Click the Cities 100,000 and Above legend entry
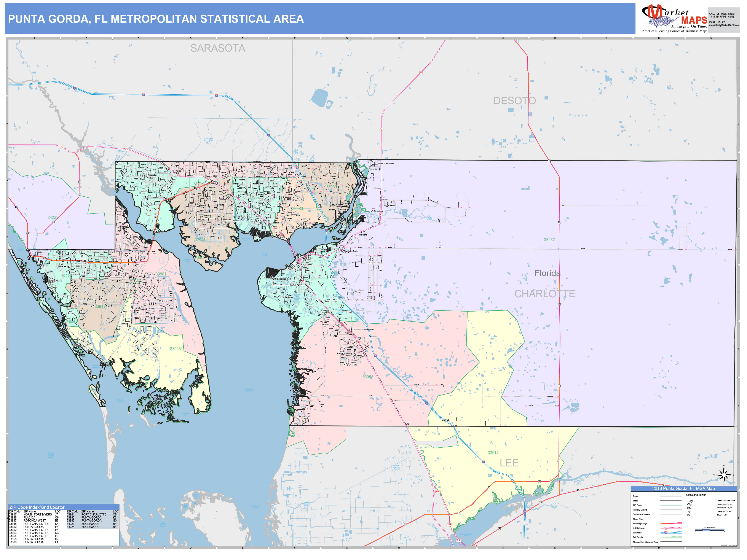 point(726,501)
